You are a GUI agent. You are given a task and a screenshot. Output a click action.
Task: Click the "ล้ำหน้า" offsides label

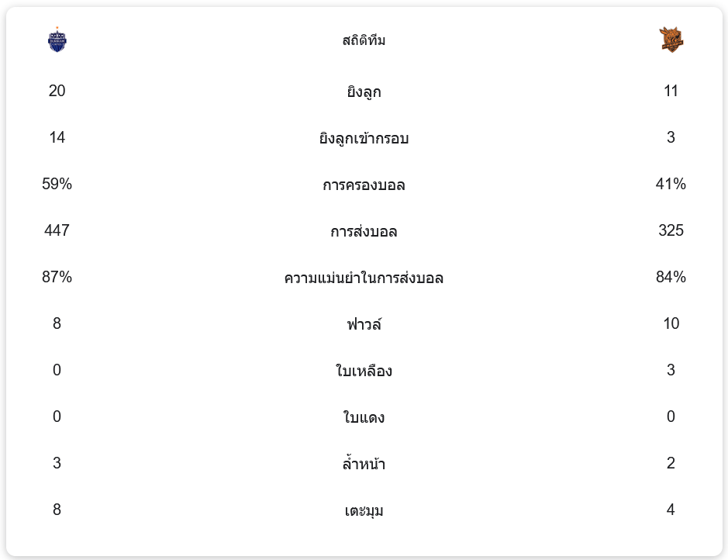pyautogui.click(x=364, y=465)
